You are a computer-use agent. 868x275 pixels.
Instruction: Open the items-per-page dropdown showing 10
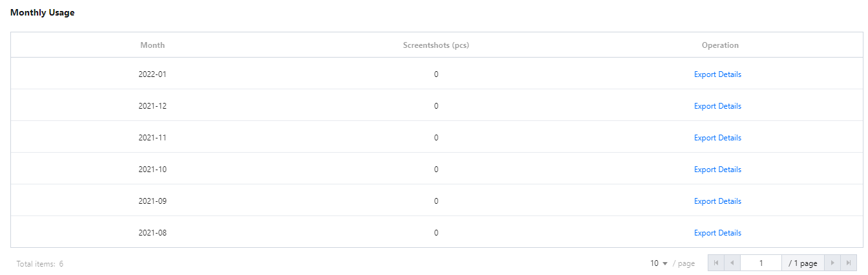pos(659,263)
